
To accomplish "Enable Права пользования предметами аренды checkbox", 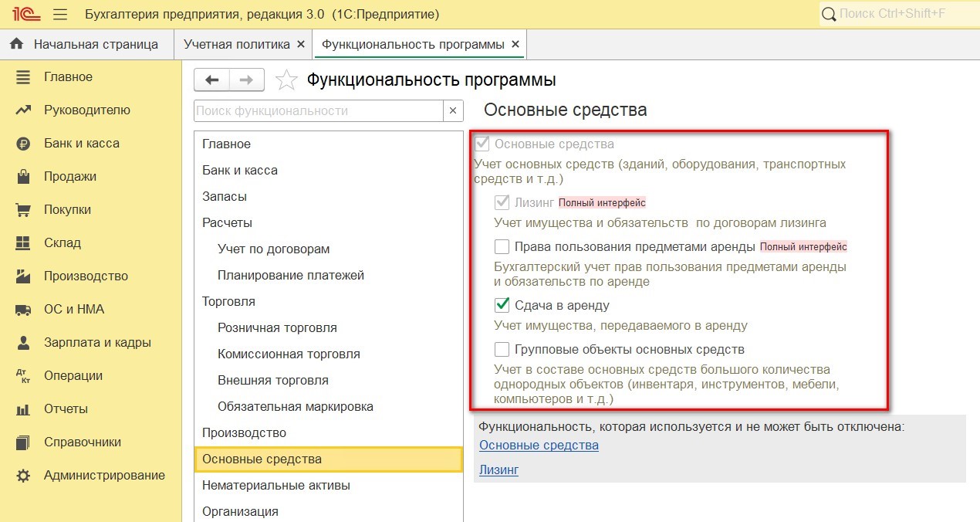I will pyautogui.click(x=502, y=247).
